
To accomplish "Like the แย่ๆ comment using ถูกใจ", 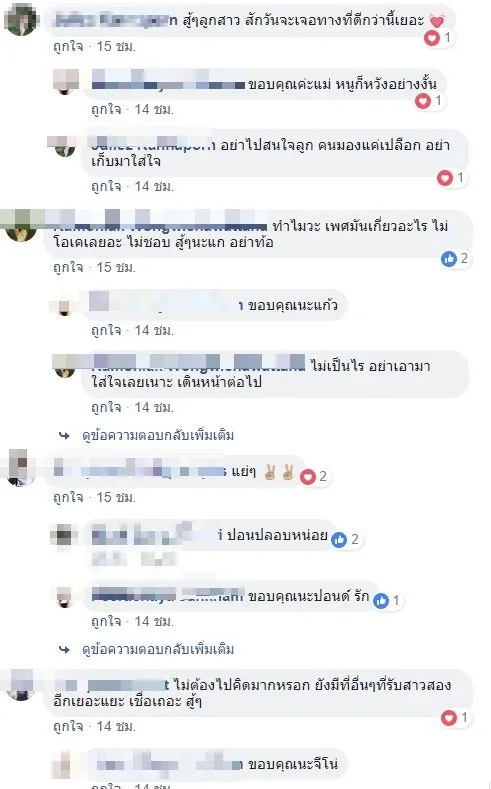I will (x=67, y=497).
